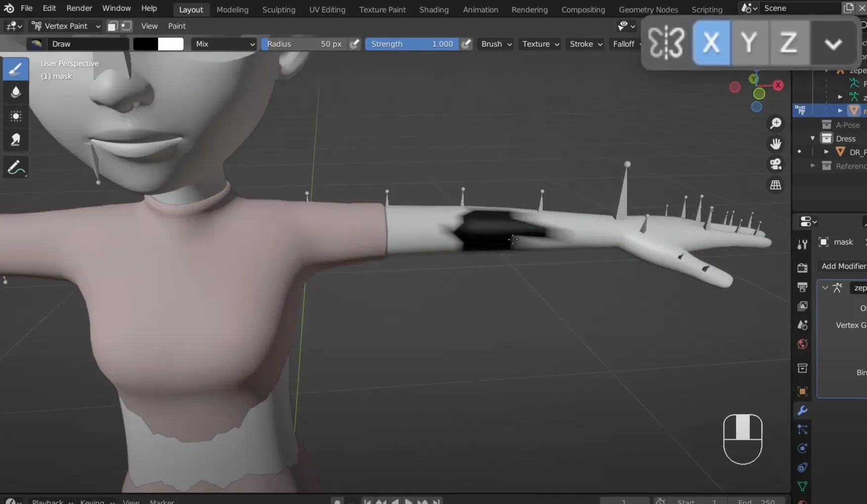Image resolution: width=867 pixels, height=504 pixels.
Task: Select the Smear tool in toolbar
Action: click(x=15, y=140)
